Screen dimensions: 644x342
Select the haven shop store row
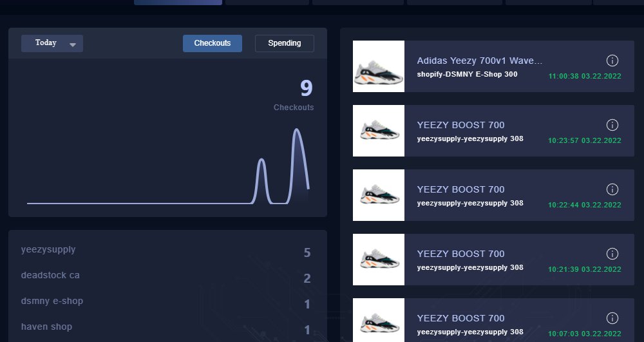166,328
